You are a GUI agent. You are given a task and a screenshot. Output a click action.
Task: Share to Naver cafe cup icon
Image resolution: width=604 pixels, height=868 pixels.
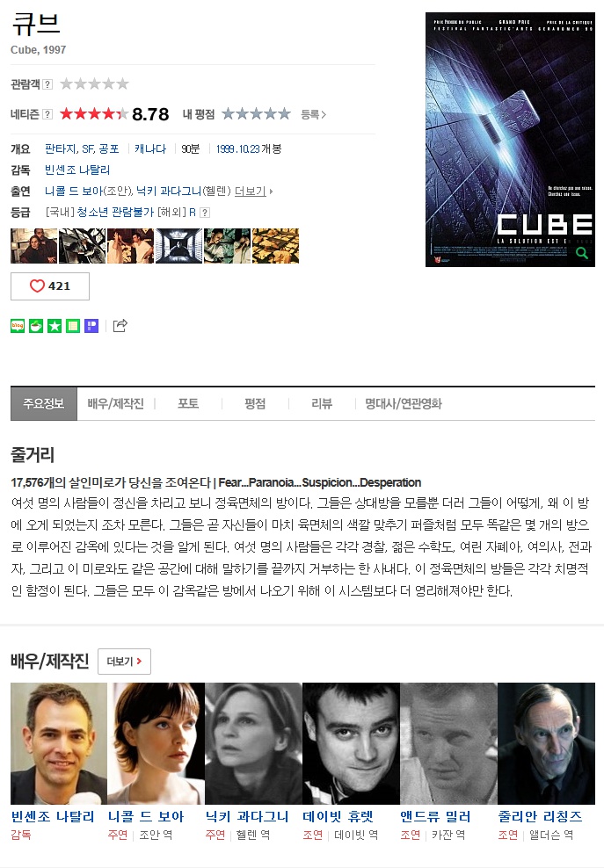click(x=36, y=326)
